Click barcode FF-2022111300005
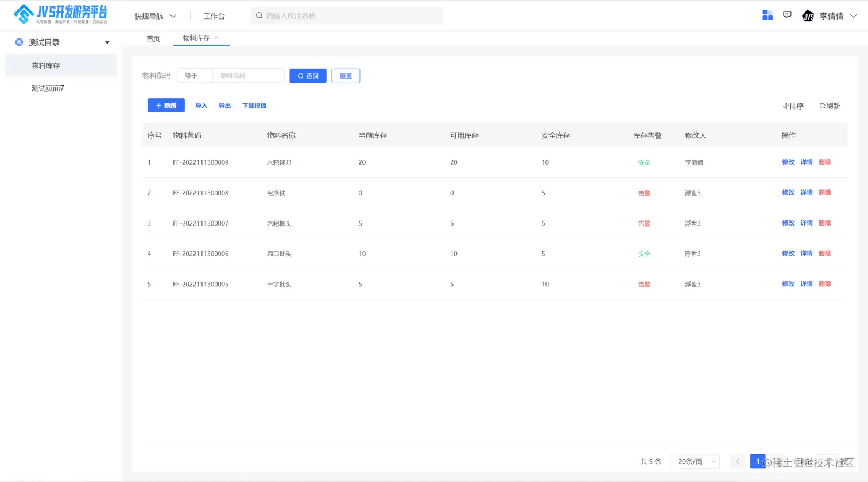This screenshot has width=868, height=482. coord(200,284)
